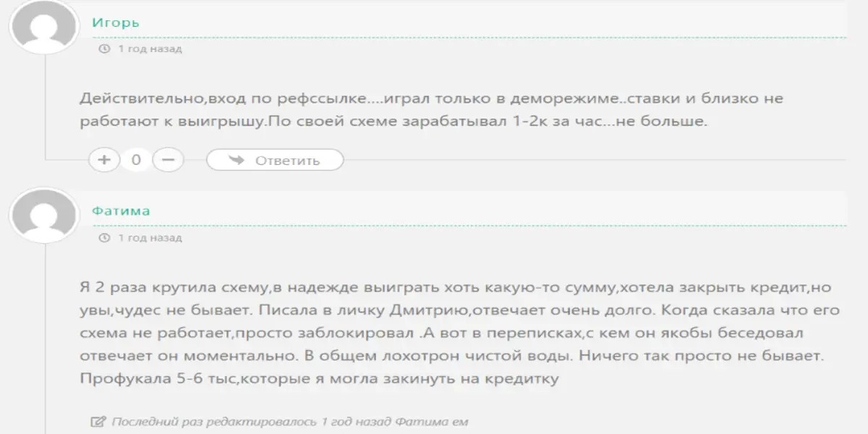Screen dimensions: 868x434
Task: Open Фатима's avatar icon
Action: 43,217
